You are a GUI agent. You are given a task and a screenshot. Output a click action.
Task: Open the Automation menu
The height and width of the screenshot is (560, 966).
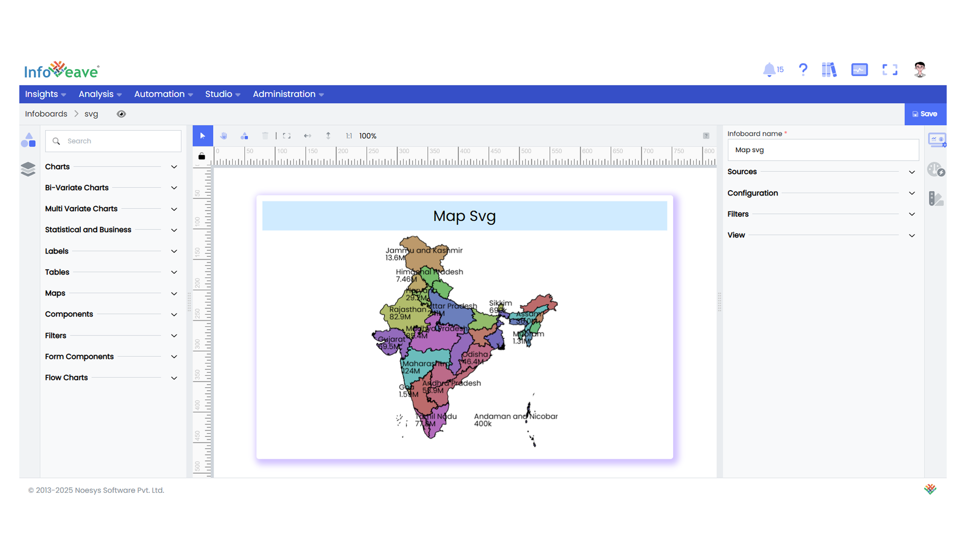coord(163,94)
